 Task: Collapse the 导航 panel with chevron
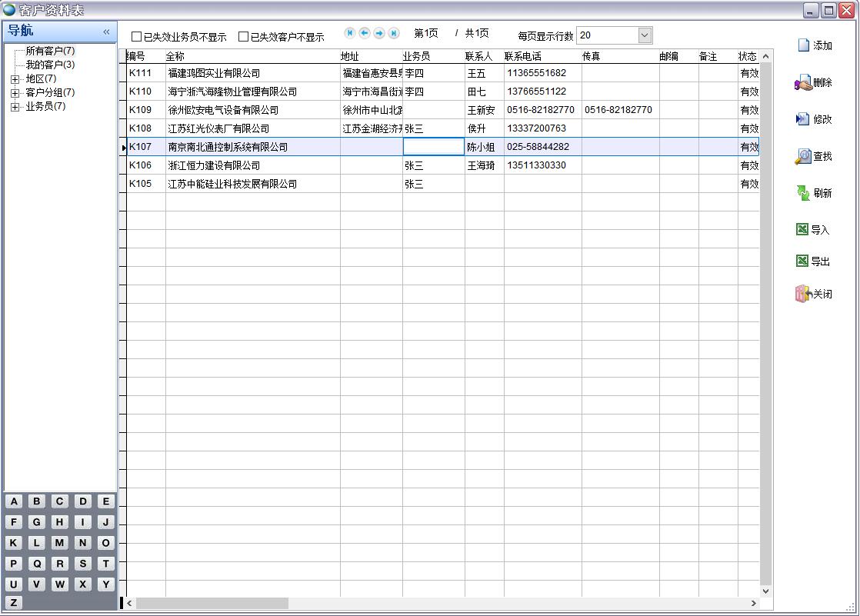106,32
